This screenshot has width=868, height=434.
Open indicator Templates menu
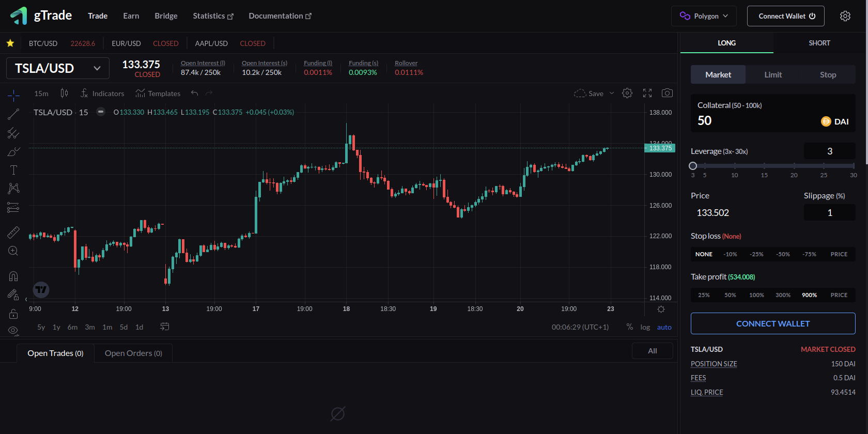[158, 94]
